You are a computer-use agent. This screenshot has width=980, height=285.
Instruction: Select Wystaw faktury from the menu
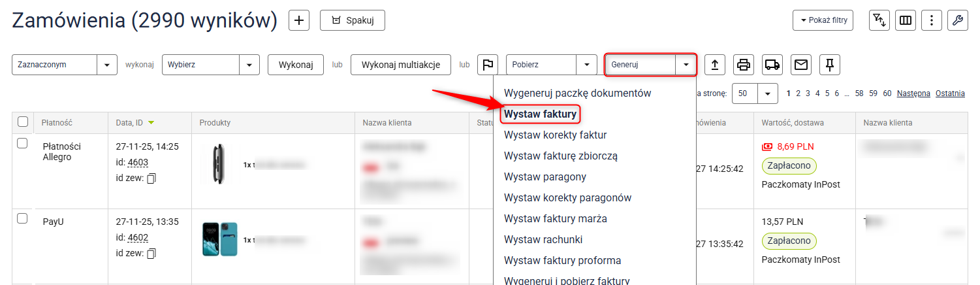(540, 114)
